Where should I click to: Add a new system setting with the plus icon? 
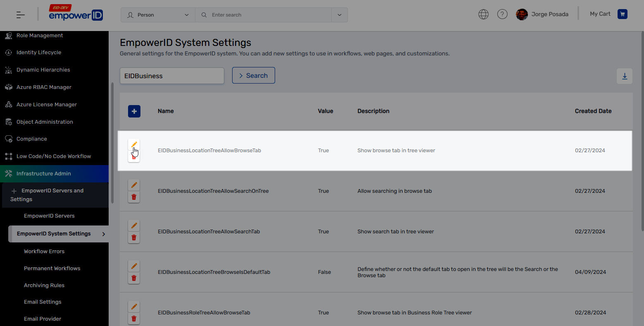point(134,111)
